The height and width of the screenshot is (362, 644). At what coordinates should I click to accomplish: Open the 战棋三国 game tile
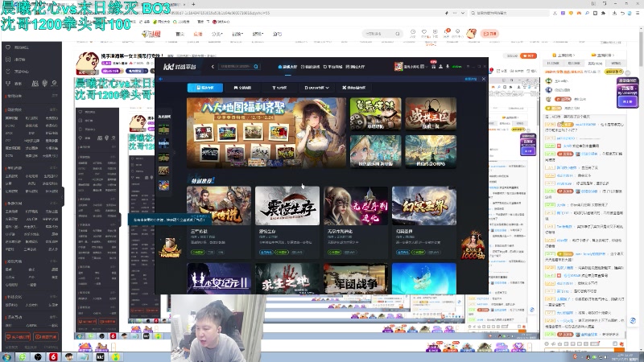click(431, 113)
